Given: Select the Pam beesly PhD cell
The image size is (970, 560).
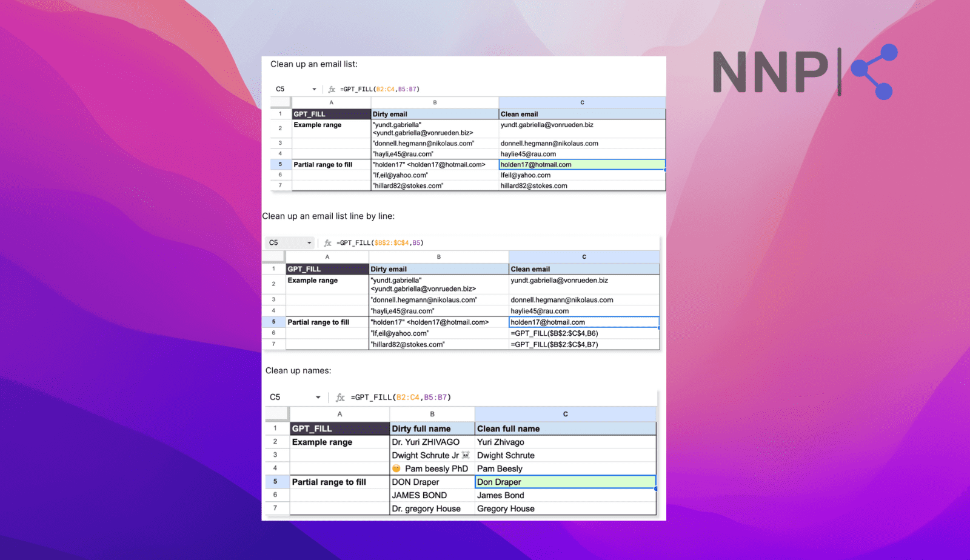Looking at the screenshot, I should tap(432, 468).
